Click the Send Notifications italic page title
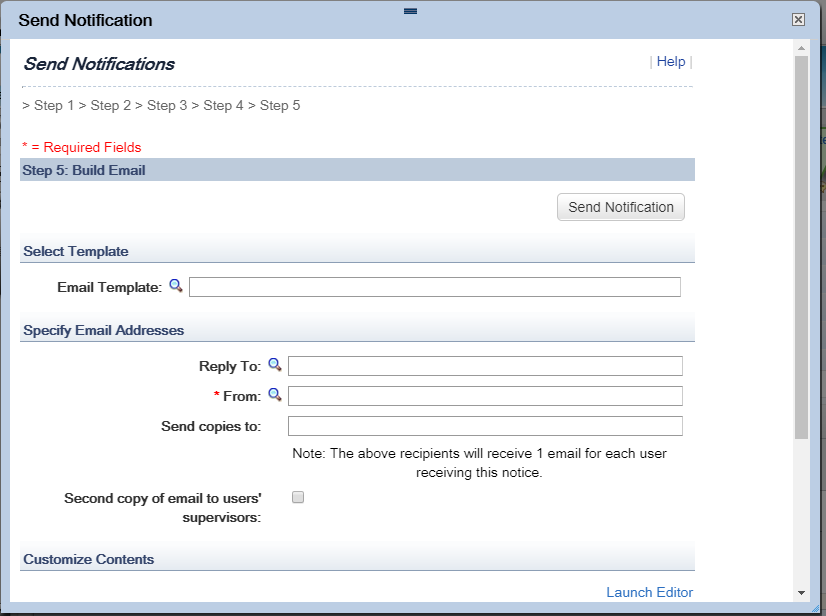The width and height of the screenshot is (826, 616). pyautogui.click(x=99, y=64)
